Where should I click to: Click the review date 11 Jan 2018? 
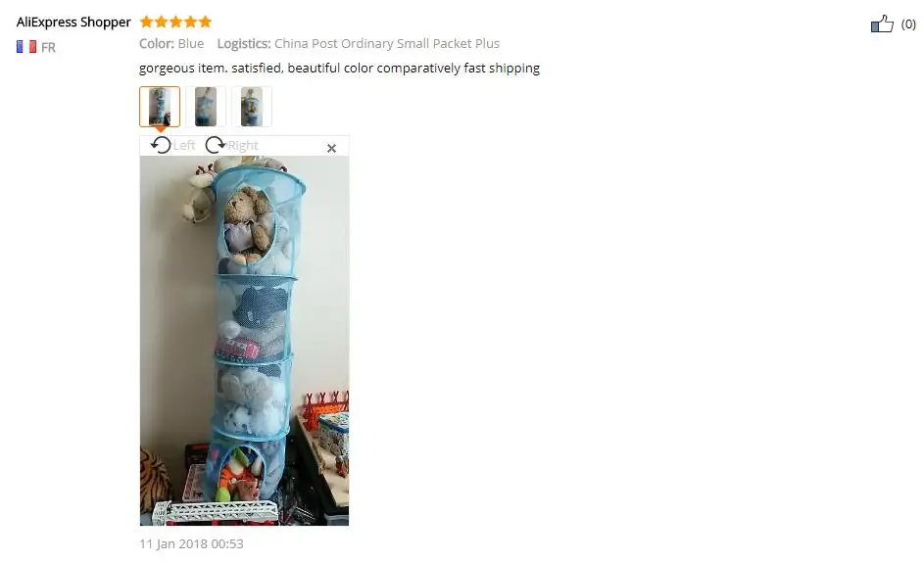click(191, 543)
